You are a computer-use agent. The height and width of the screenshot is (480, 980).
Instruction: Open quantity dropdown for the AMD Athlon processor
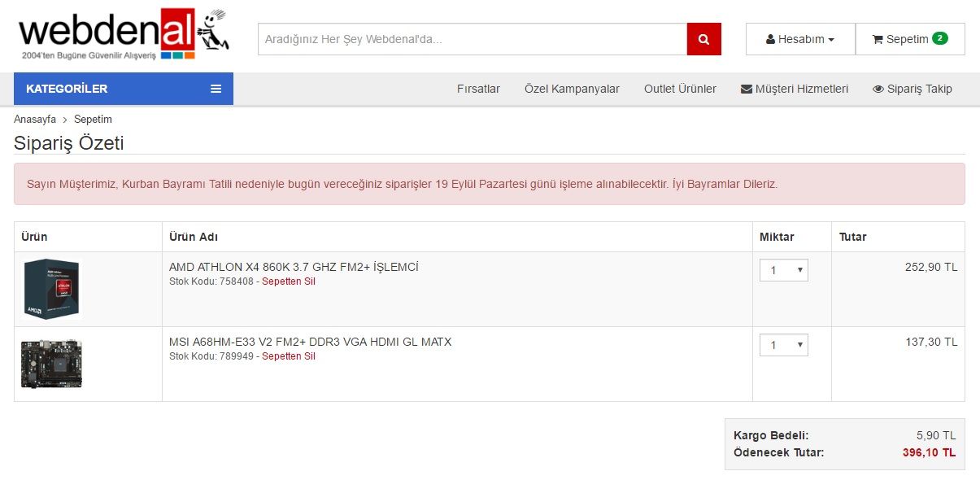pyautogui.click(x=783, y=270)
